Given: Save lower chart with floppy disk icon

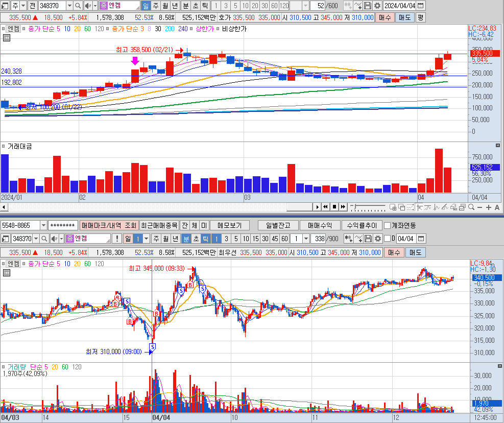Looking at the screenshot, I should [x=368, y=239].
